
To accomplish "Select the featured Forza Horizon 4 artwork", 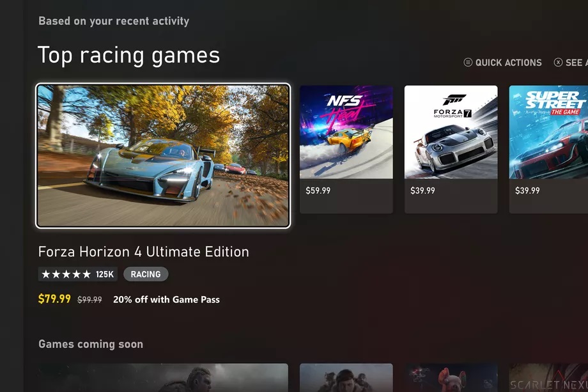I will click(163, 155).
